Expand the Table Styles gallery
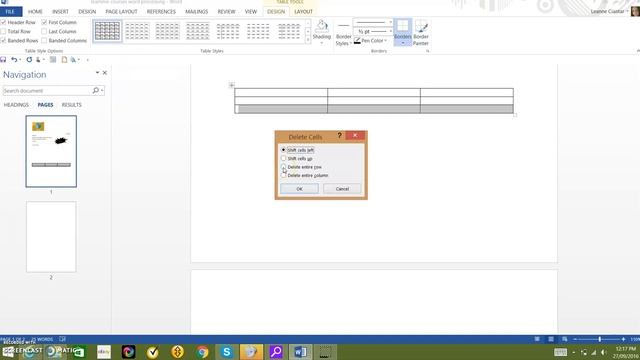This screenshot has height=360, width=640. pos(308,40)
